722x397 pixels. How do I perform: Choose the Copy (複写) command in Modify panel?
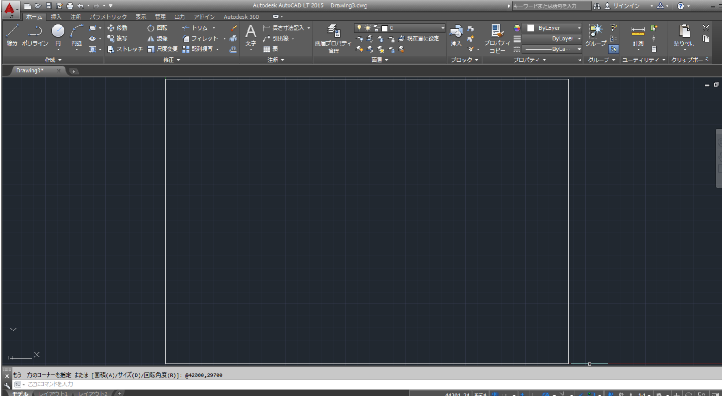[117, 39]
